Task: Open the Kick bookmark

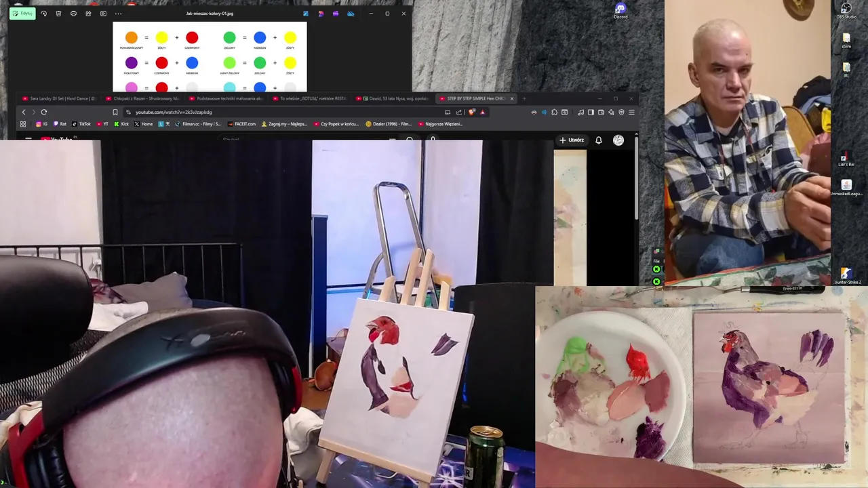Action: [121, 124]
